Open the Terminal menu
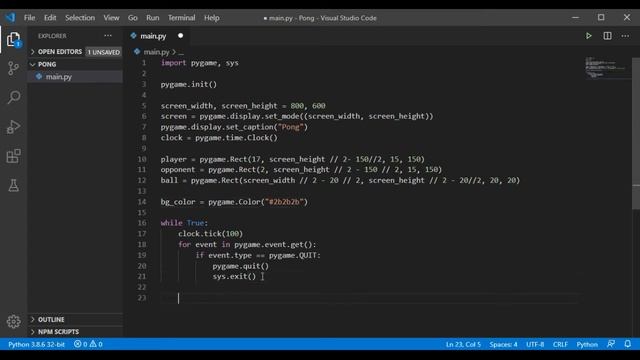 (182, 18)
